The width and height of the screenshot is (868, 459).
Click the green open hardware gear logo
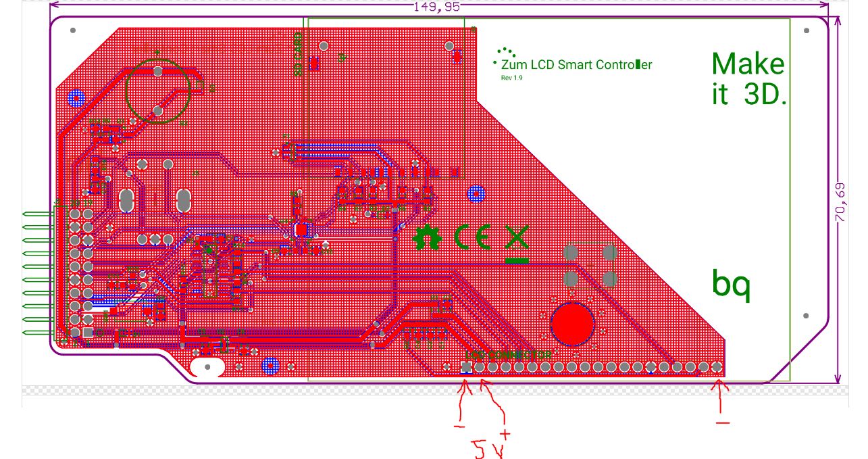click(x=427, y=237)
